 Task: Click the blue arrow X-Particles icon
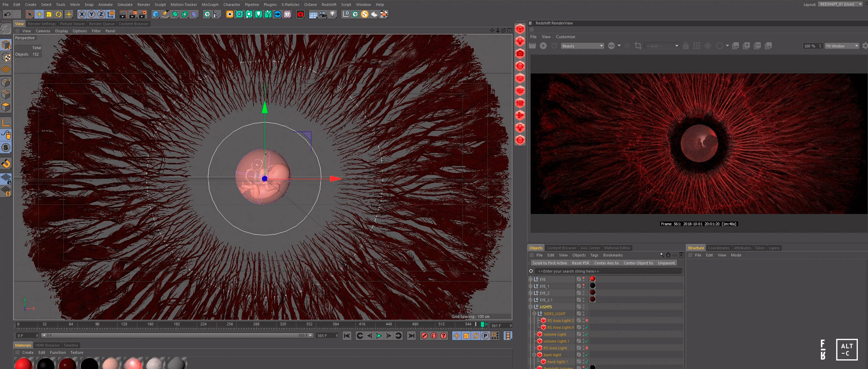[x=277, y=14]
